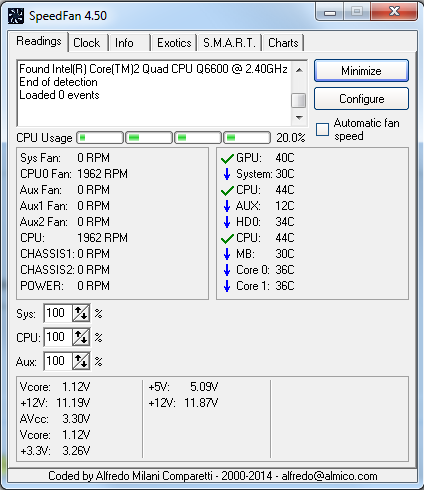
Task: Click the 'End of detection' log line
Action: pos(58,82)
